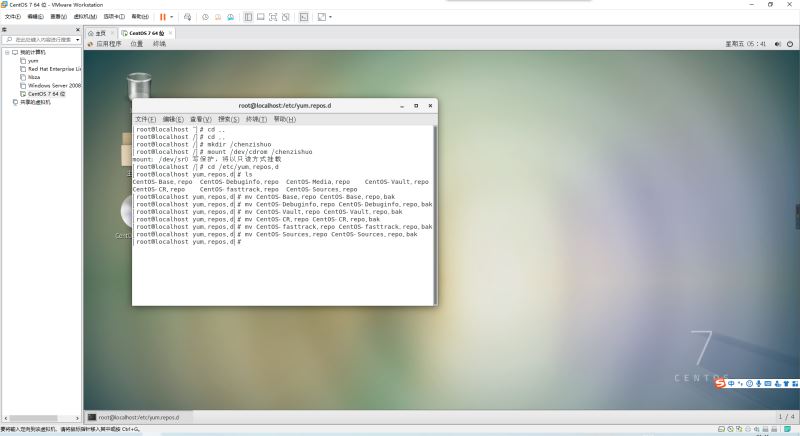Open terminal 帮助(H) menu
800x436 pixels.
[284, 119]
